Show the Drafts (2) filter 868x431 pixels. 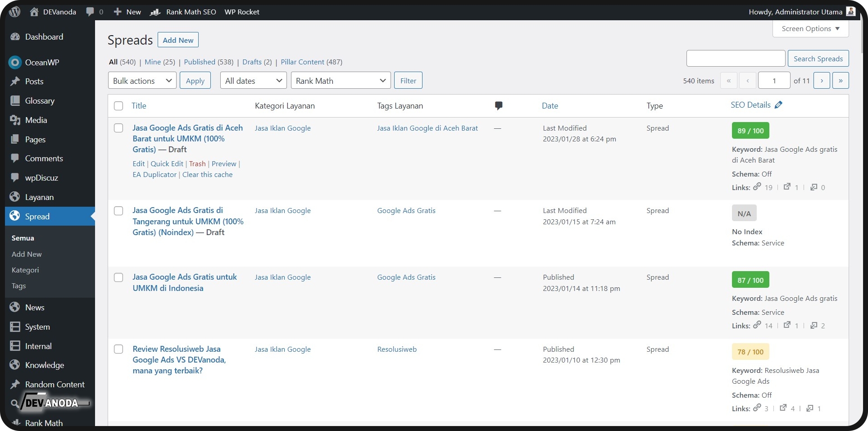257,62
